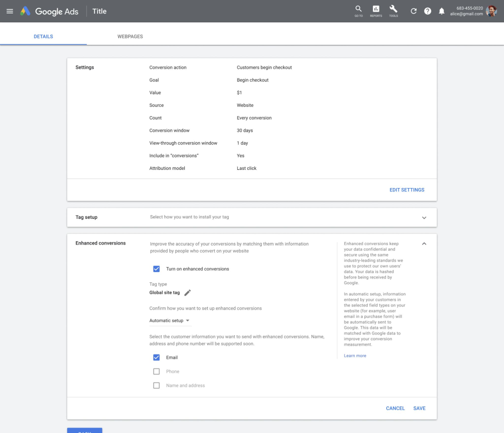Click the Website source value

coord(245,105)
